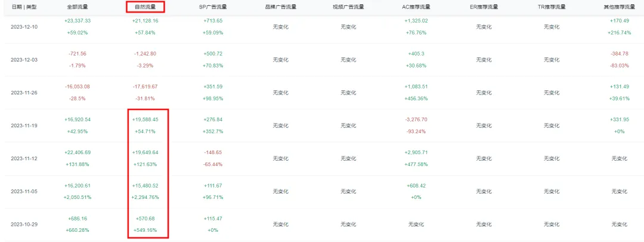The width and height of the screenshot is (644, 242).
Task: Select the 2023-11-26 date row label
Action: point(24,93)
